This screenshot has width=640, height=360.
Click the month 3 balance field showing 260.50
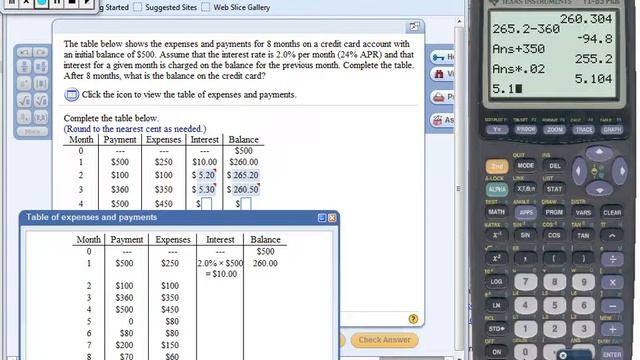click(245, 189)
